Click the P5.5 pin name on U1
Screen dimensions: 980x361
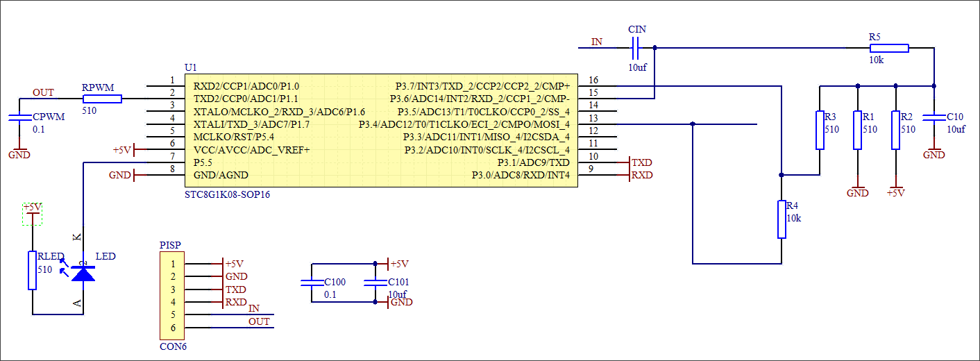click(205, 162)
